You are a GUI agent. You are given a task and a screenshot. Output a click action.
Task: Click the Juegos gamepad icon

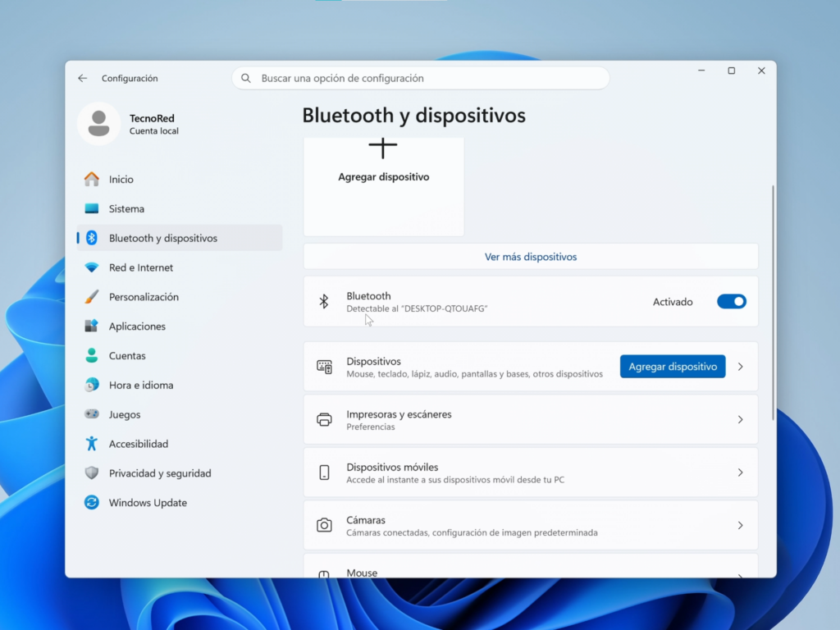click(x=92, y=414)
